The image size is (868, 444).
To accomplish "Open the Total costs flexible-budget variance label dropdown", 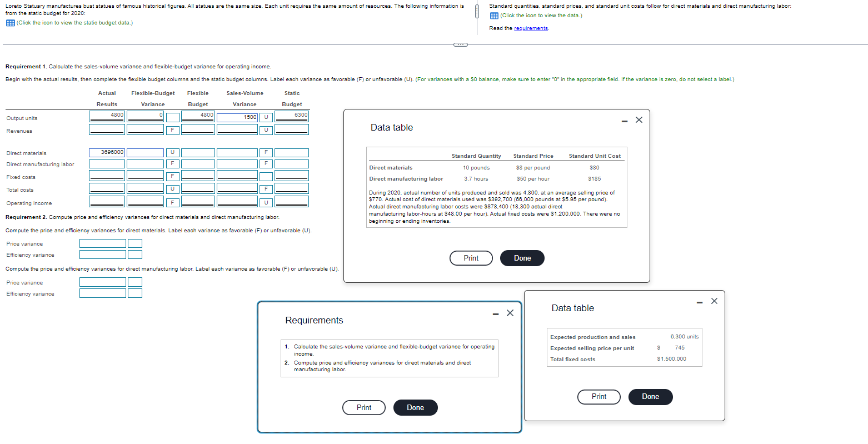I will click(x=173, y=189).
